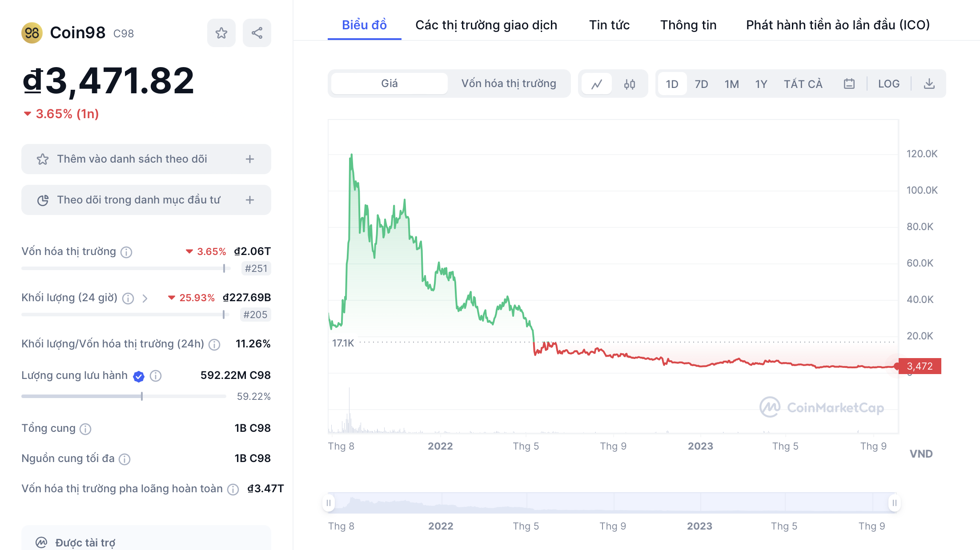Viewport: 980px width, 550px height.
Task: Expand Thêm vào danh sách theo dõi plus
Action: coord(250,159)
